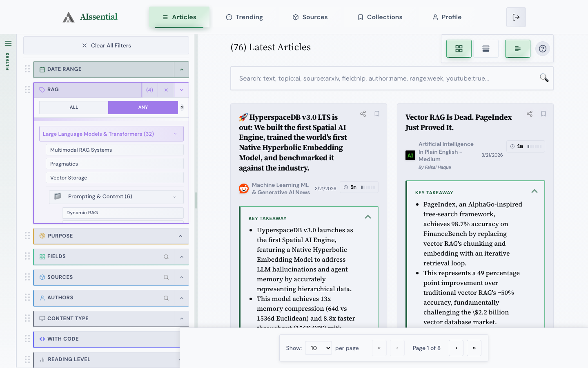Click Machine Learning ML source link
Screen dimensions: 588x368
click(x=281, y=188)
